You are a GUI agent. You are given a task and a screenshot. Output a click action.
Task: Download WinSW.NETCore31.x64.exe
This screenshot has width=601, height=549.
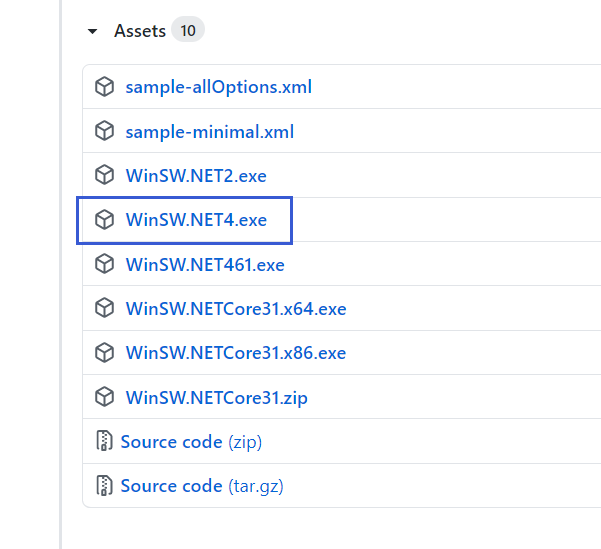click(236, 308)
